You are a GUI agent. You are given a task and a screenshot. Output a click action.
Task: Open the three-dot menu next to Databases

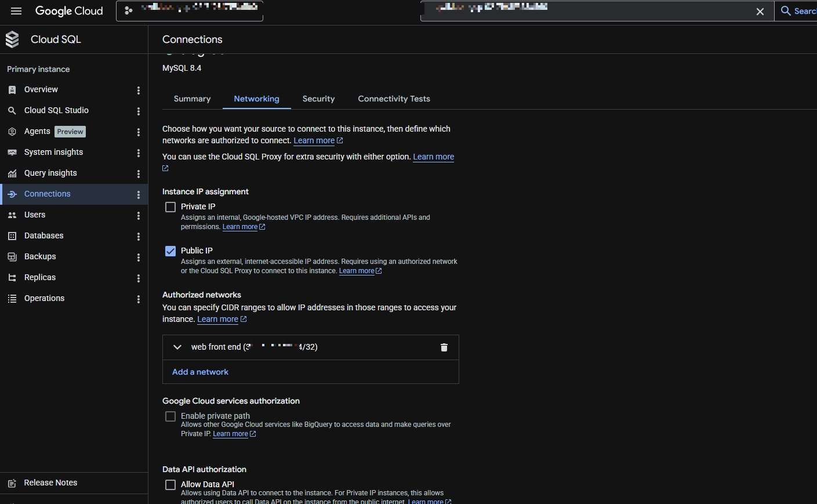(x=138, y=236)
